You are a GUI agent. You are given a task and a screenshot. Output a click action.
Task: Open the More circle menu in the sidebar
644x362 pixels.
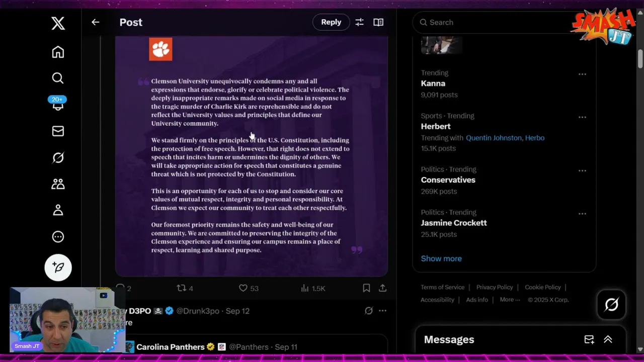[58, 237]
